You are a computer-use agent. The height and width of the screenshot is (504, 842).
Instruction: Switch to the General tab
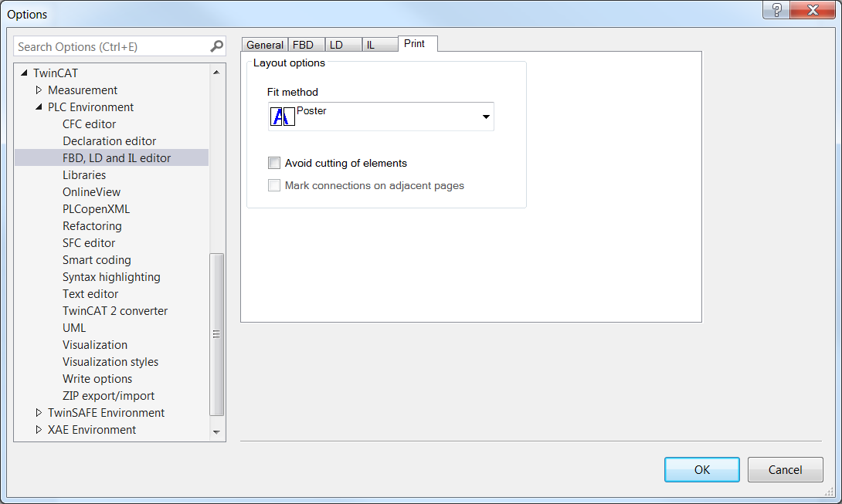point(265,45)
